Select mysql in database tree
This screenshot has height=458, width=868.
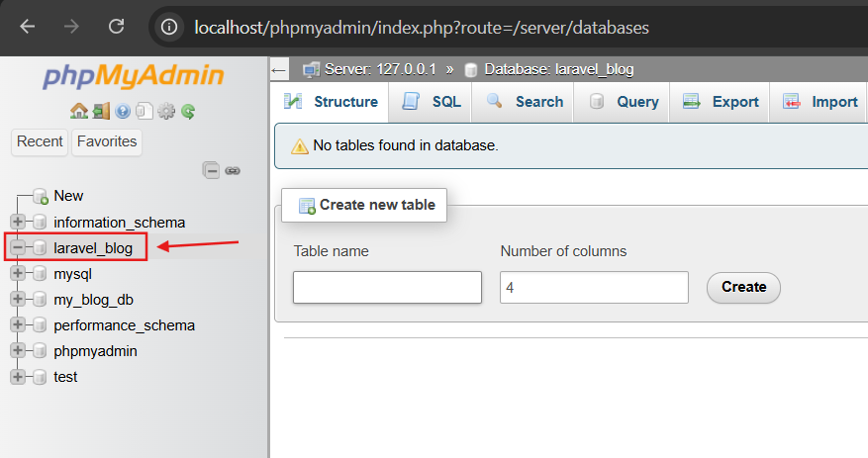tap(72, 274)
